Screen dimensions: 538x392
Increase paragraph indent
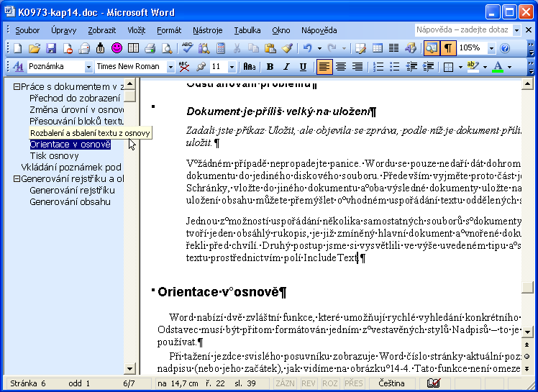428,67
